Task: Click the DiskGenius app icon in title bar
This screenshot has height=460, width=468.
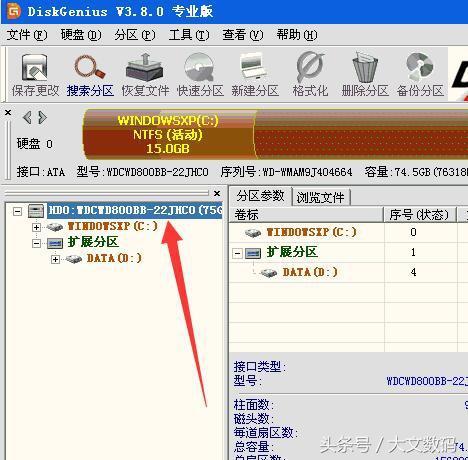Action: (14, 11)
